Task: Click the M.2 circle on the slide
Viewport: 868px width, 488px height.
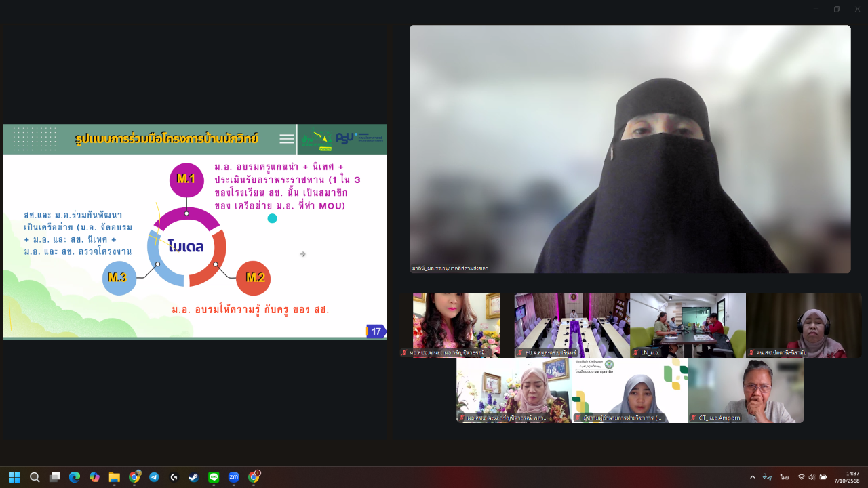Action: point(254,278)
